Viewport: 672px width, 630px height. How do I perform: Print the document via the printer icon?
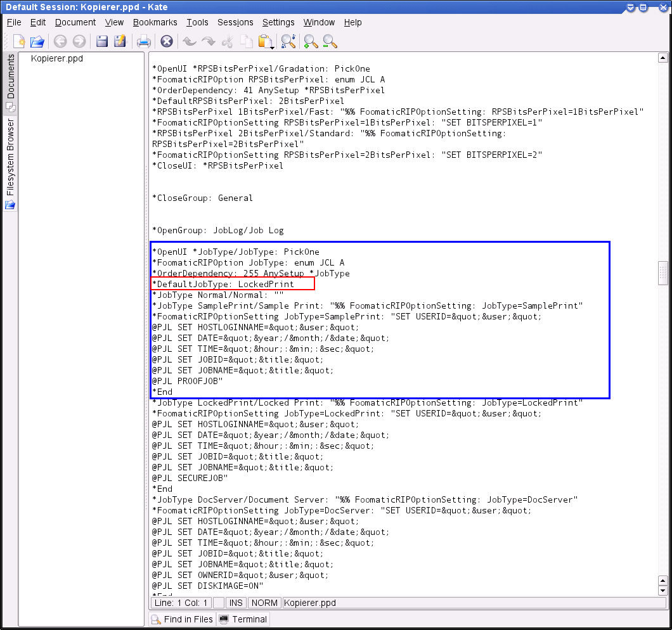click(144, 42)
